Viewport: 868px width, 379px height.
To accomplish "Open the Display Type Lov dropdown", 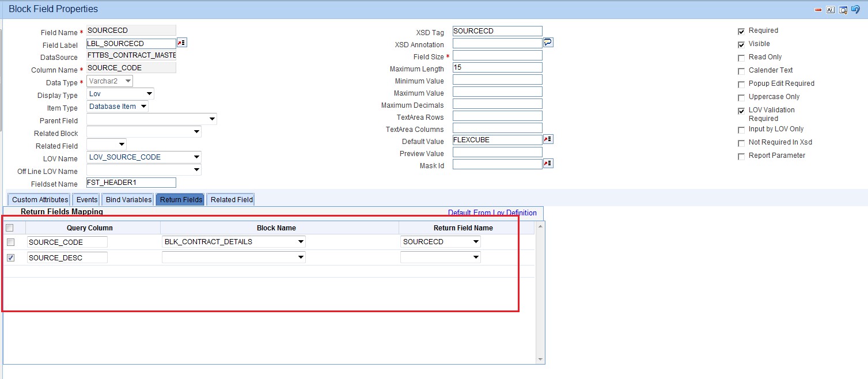I will coord(120,94).
